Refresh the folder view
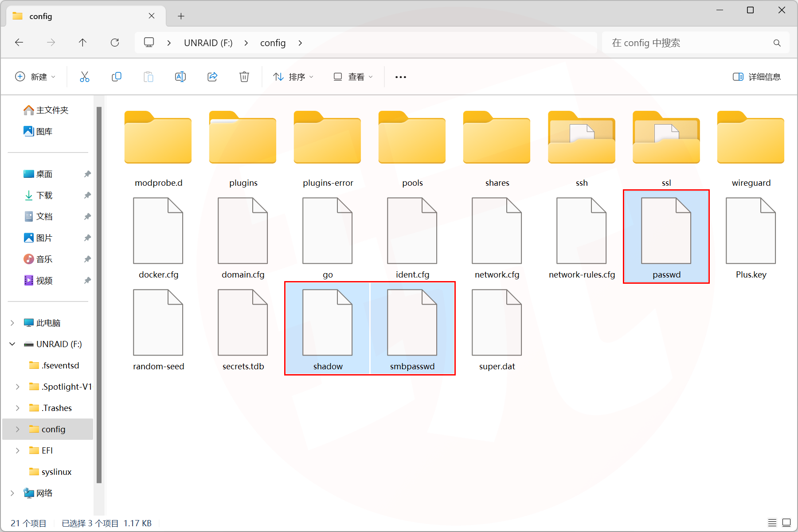 coord(115,43)
